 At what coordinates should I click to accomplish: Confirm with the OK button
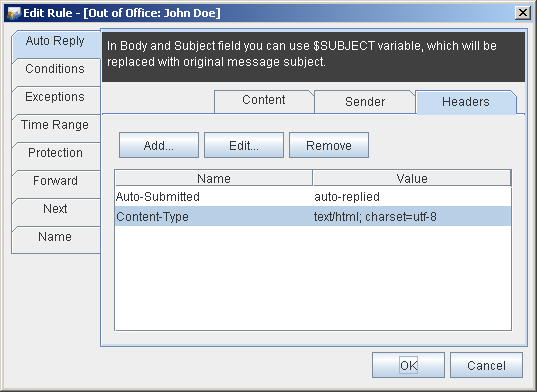408,365
